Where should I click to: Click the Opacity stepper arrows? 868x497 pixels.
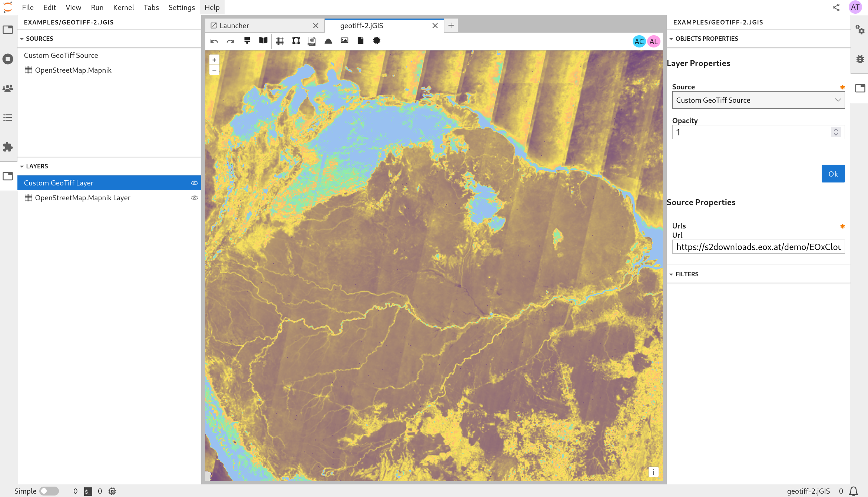click(836, 132)
